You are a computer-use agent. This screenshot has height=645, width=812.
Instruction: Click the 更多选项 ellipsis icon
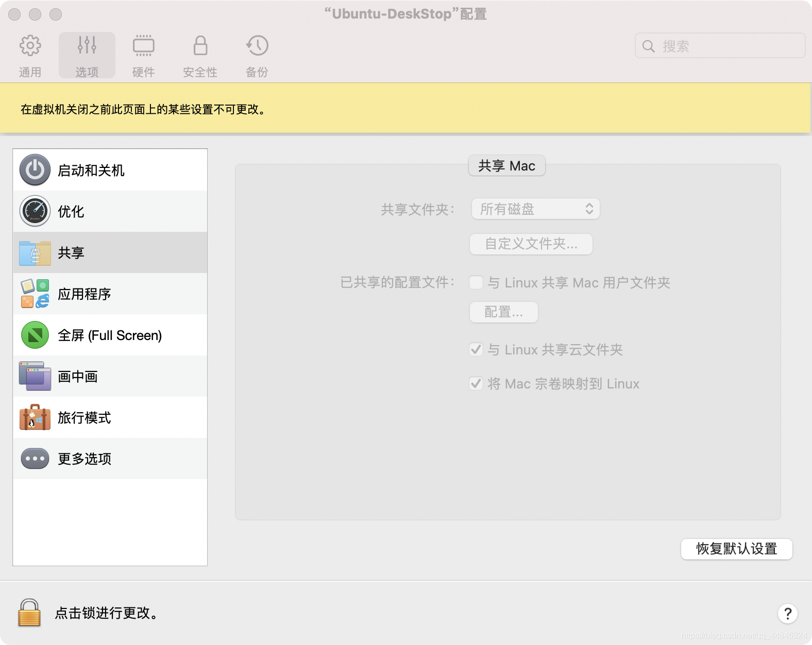point(35,459)
